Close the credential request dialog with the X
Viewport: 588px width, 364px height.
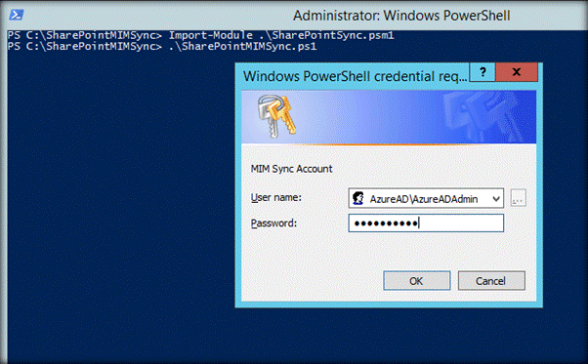[517, 72]
